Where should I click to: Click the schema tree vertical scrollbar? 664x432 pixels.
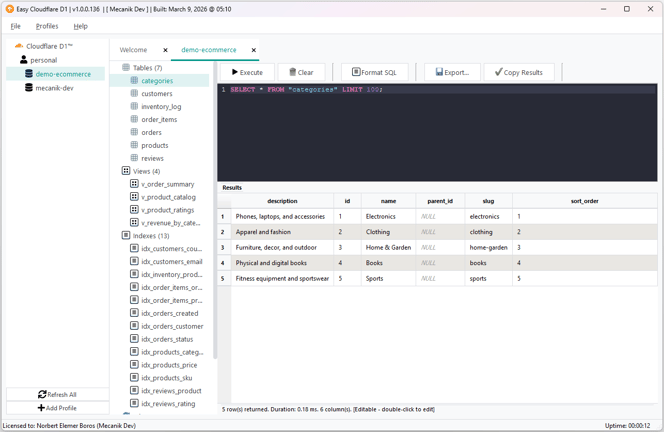215,212
